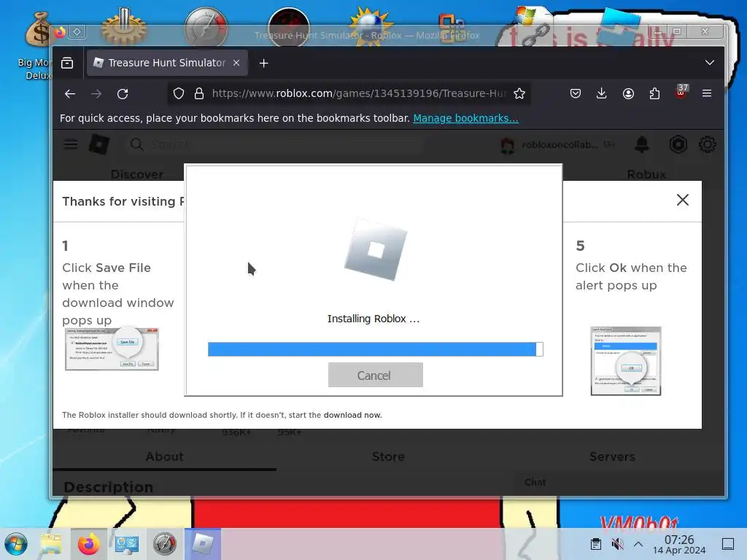The height and width of the screenshot is (560, 747).
Task: Unmute the volume tray icon
Action: pyautogui.click(x=617, y=544)
